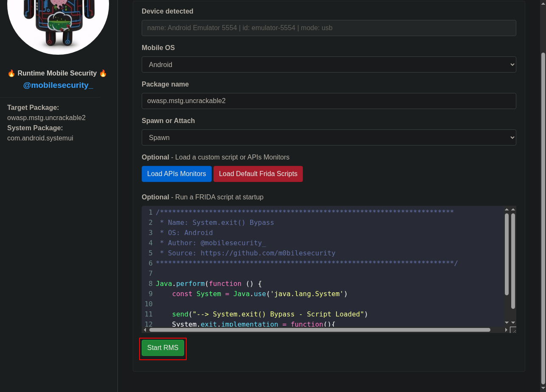Image resolution: width=546 pixels, height=392 pixels.
Task: Click Load Default Frida Scripts button
Action: tap(258, 174)
